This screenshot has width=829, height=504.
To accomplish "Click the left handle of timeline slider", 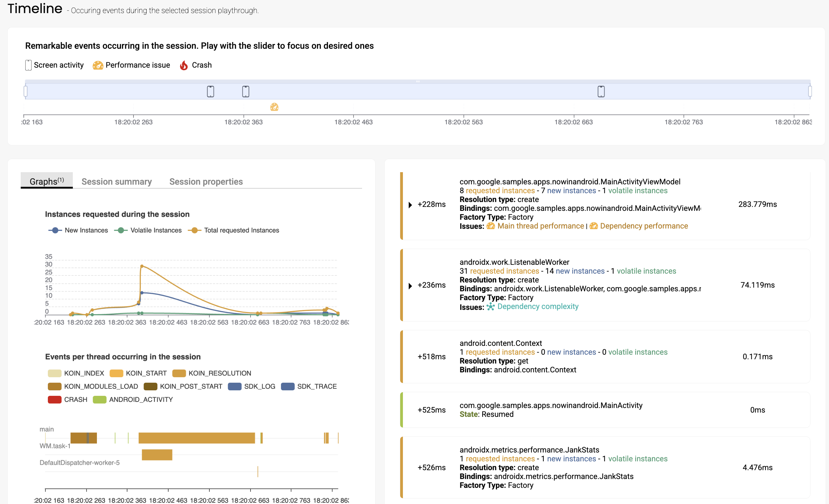I will [26, 91].
